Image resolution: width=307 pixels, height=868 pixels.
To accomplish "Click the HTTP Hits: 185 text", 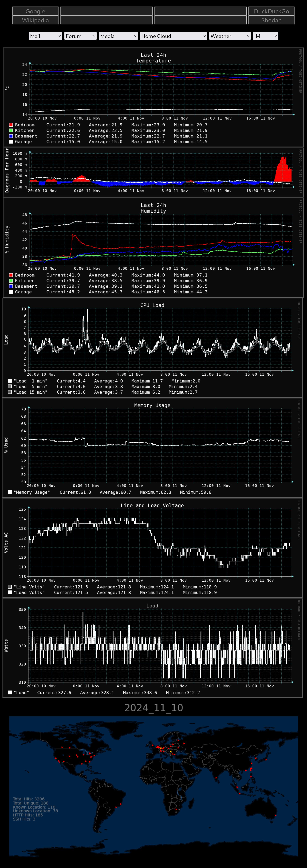I will [28, 815].
